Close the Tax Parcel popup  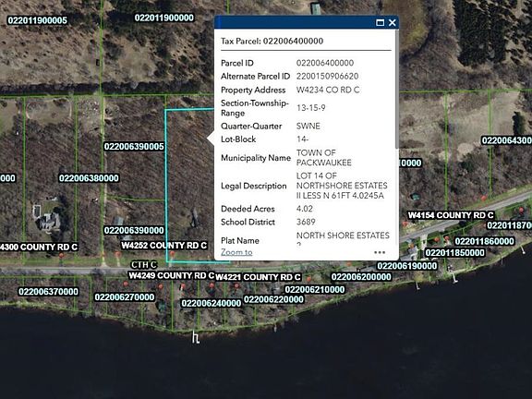tap(393, 23)
